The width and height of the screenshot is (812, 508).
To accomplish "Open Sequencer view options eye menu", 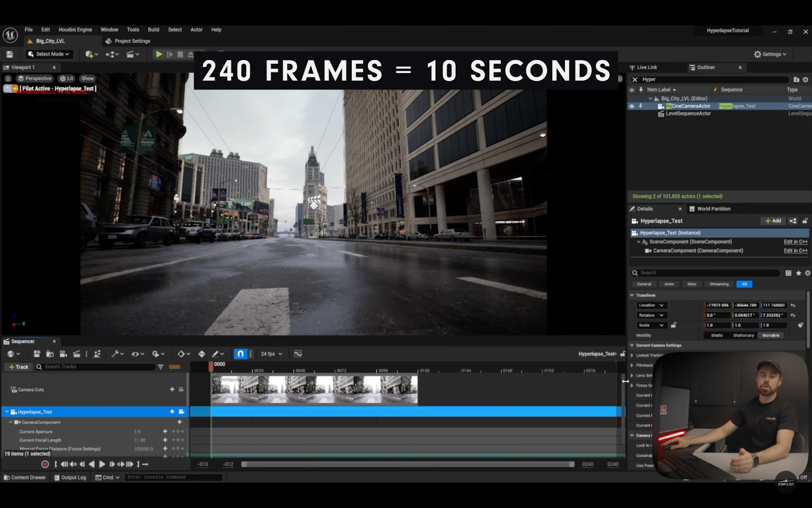I will coord(138,354).
